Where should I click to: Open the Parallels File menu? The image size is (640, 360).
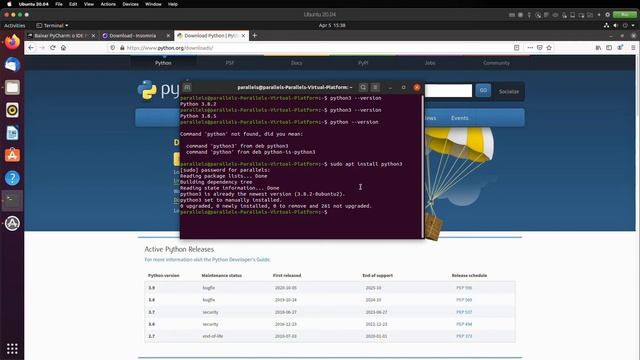pos(59,4)
